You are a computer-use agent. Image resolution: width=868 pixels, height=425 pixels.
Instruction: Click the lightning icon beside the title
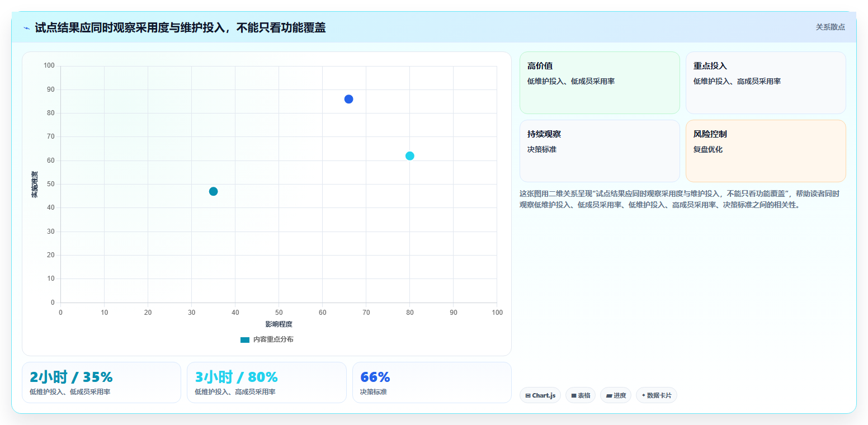27,27
